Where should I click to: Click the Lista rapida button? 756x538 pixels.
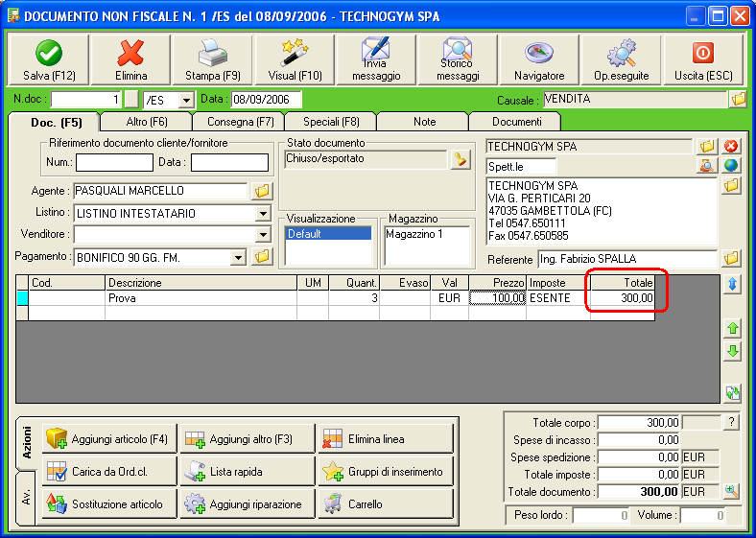pos(248,472)
